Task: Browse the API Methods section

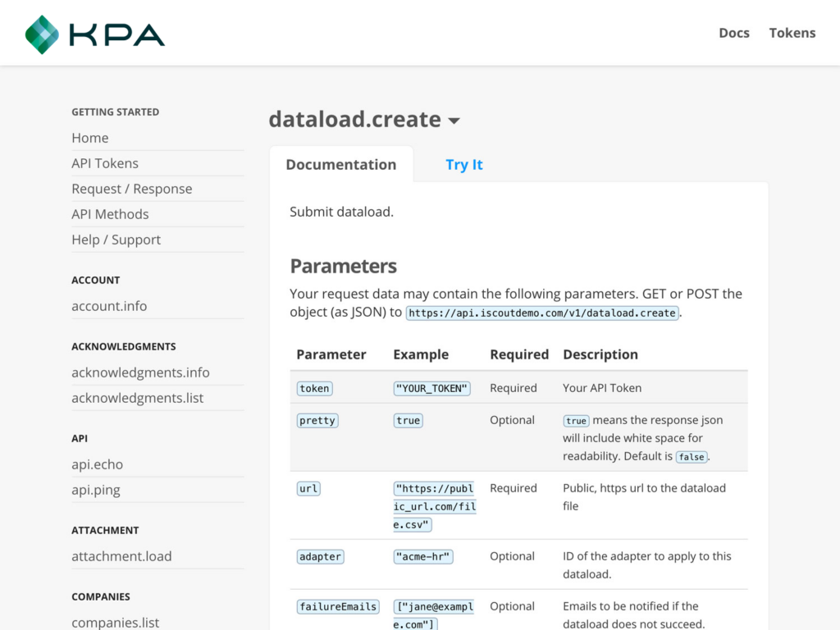Action: [x=110, y=214]
